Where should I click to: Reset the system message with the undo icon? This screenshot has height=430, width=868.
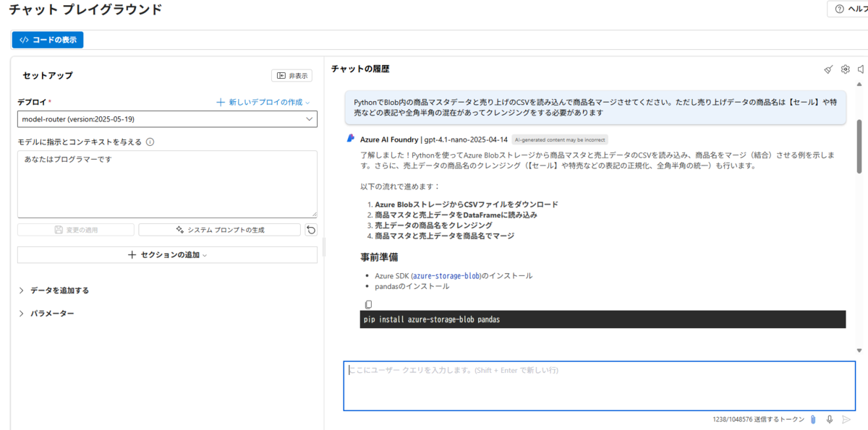311,230
